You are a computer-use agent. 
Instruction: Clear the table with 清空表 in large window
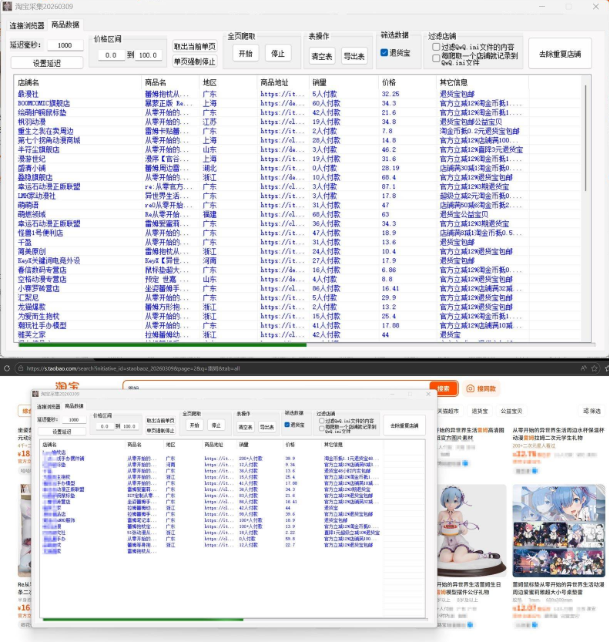322,56
